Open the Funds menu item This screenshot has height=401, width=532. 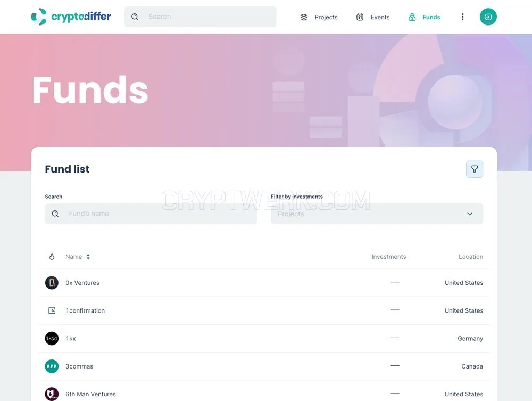(x=431, y=17)
